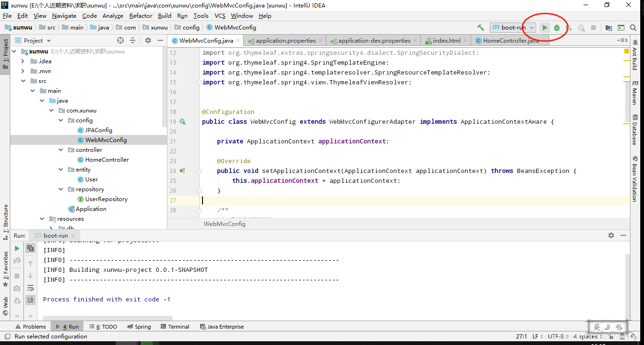Open the boot-run configuration dropdown

pyautogui.click(x=513, y=28)
